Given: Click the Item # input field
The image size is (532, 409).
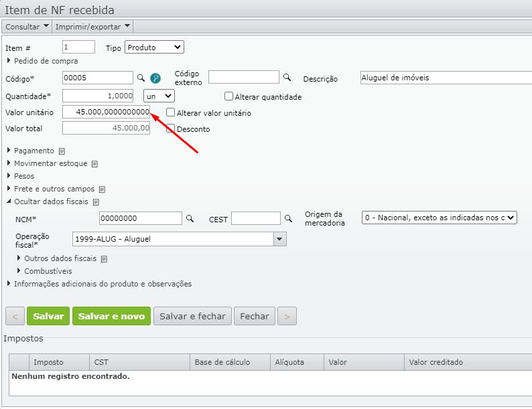Looking at the screenshot, I should (x=78, y=47).
